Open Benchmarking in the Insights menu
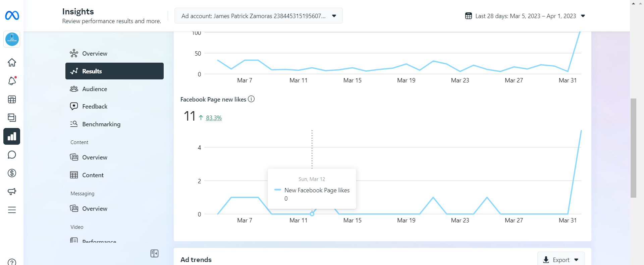The height and width of the screenshot is (265, 644). click(x=101, y=124)
